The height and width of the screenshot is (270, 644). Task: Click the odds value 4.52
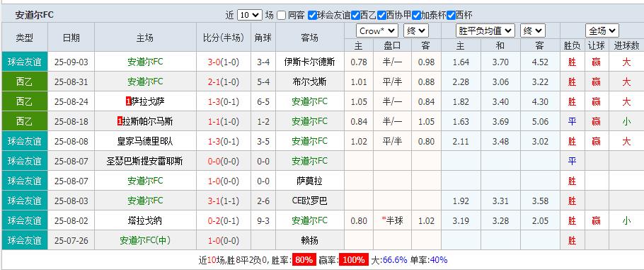coord(540,62)
